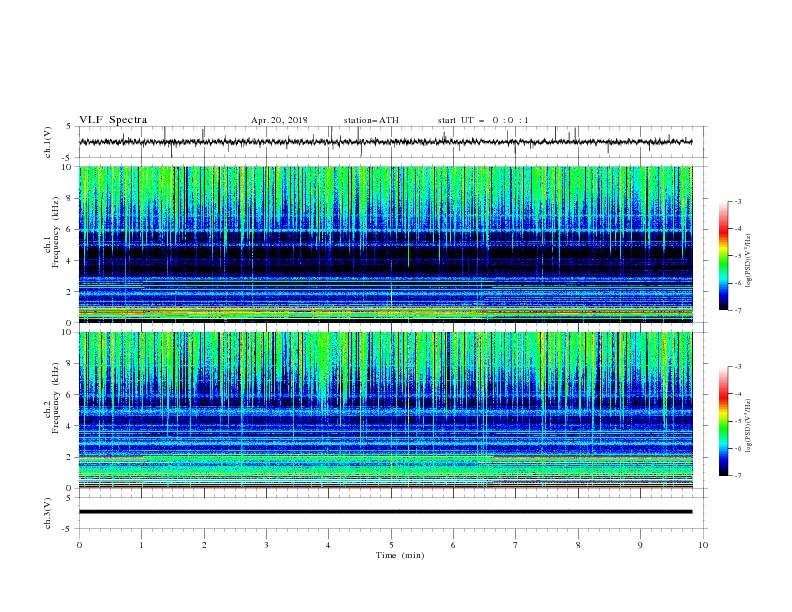The width and height of the screenshot is (792, 612).
Task: Click the ch.3 flat black voltage trace
Action: (x=385, y=512)
